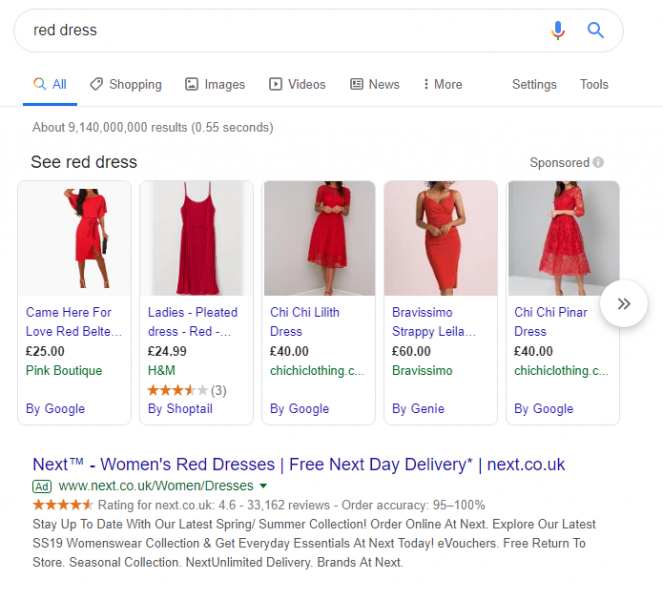Viewport: 663px width, 600px height.
Task: Open the Tools menu
Action: pos(594,84)
